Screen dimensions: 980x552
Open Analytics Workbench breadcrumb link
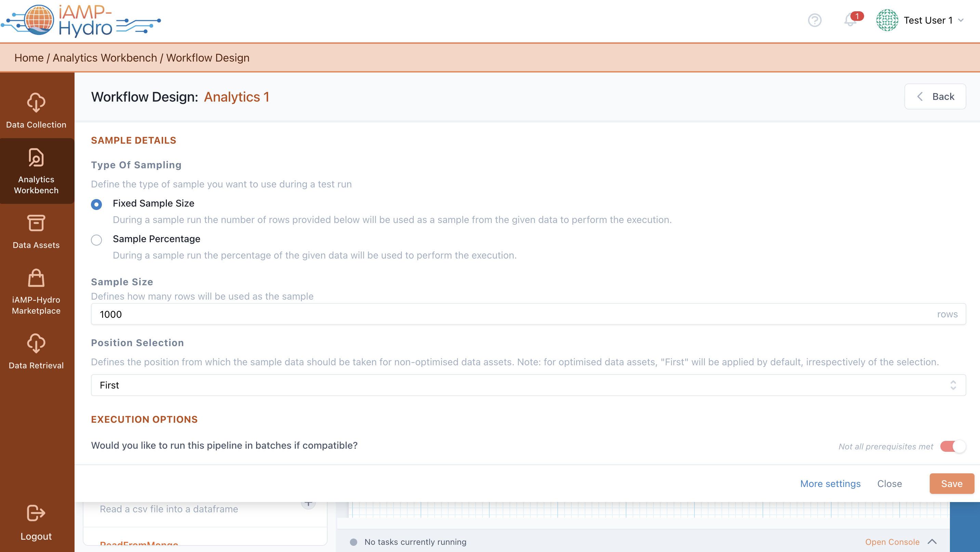point(105,58)
